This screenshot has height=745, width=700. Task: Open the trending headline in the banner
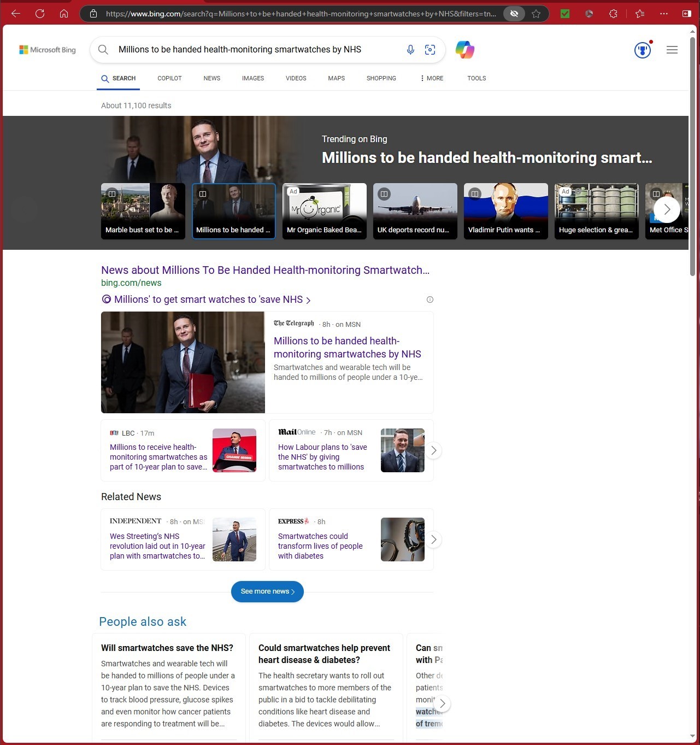[x=487, y=158]
